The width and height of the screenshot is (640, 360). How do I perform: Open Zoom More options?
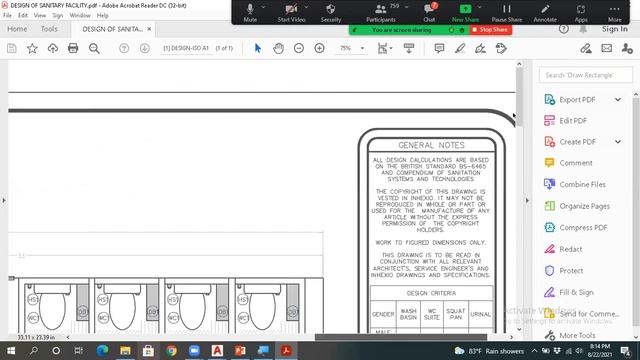click(614, 13)
